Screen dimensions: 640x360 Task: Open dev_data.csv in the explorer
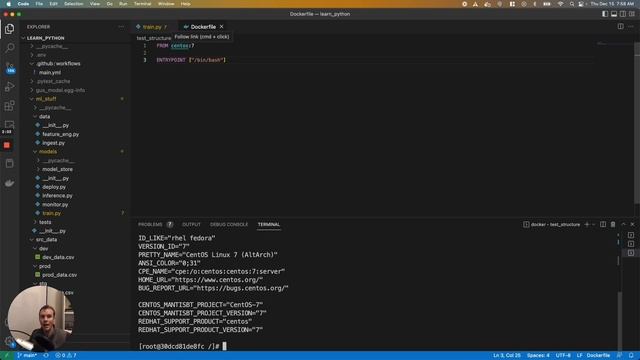(58, 257)
